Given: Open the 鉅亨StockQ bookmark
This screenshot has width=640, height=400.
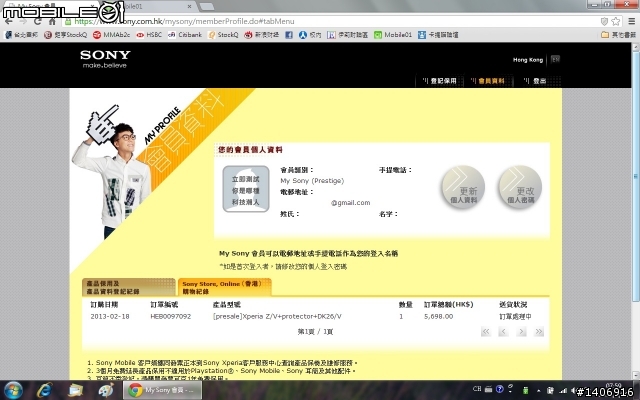Looking at the screenshot, I should [x=65, y=35].
